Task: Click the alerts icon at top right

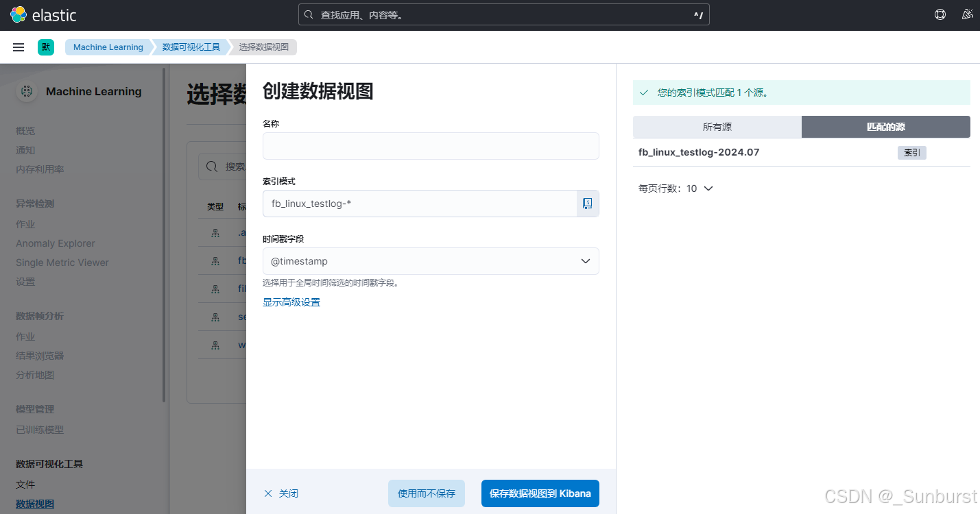Action: pyautogui.click(x=967, y=14)
